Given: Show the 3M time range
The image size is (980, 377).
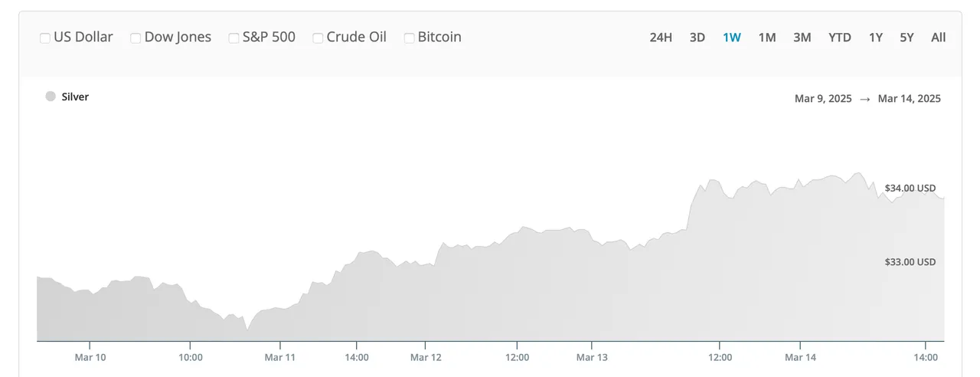Looking at the screenshot, I should click(x=802, y=38).
